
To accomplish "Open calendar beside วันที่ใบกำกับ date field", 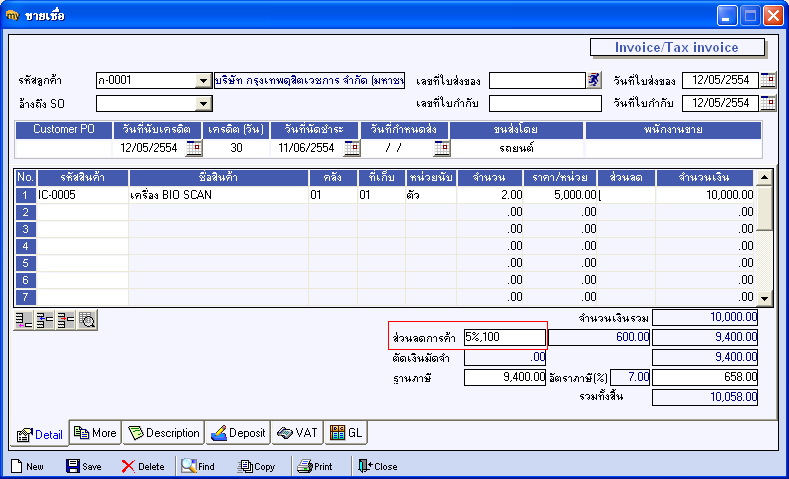I will [768, 103].
